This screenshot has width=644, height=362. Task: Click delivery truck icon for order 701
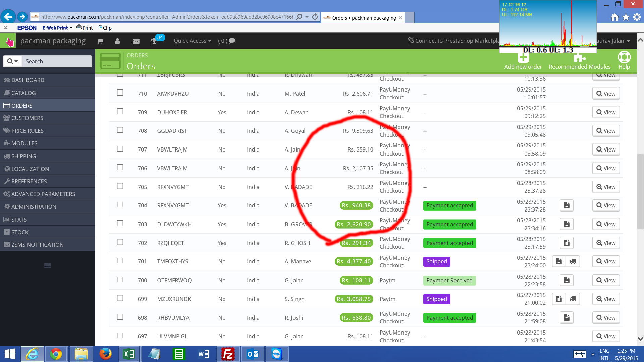pyautogui.click(x=573, y=261)
